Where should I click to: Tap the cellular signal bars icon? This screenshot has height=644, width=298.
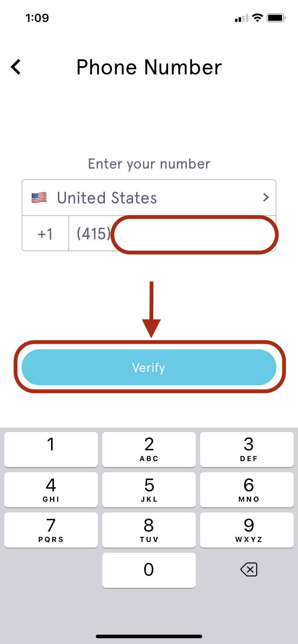(241, 18)
